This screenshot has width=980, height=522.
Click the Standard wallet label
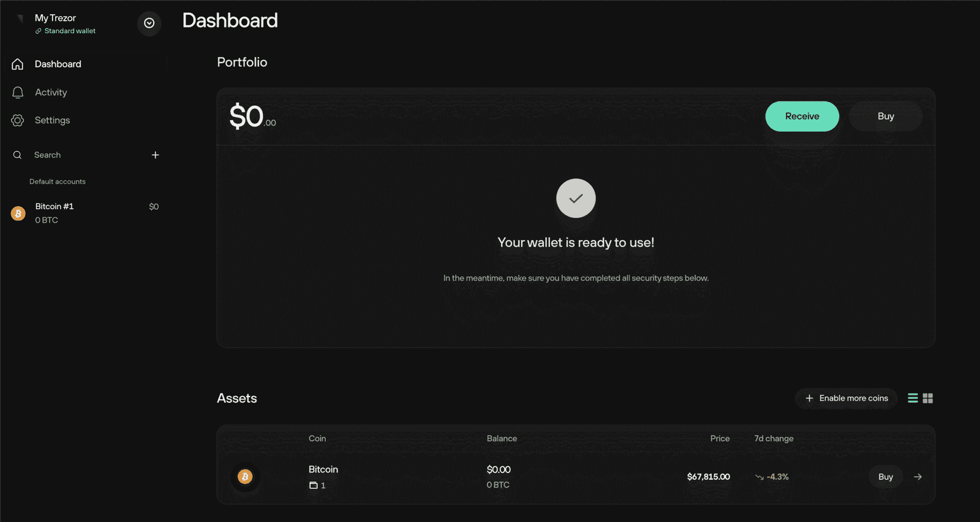click(x=70, y=31)
